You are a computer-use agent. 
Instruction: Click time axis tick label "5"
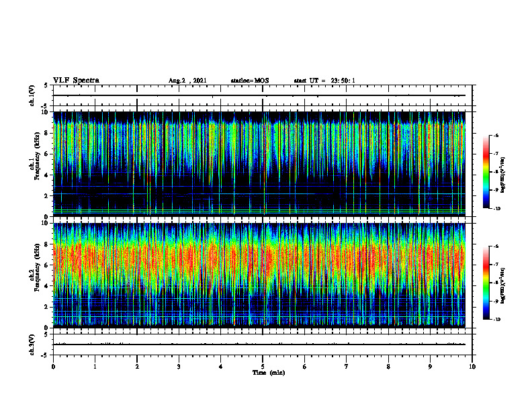tap(263, 367)
